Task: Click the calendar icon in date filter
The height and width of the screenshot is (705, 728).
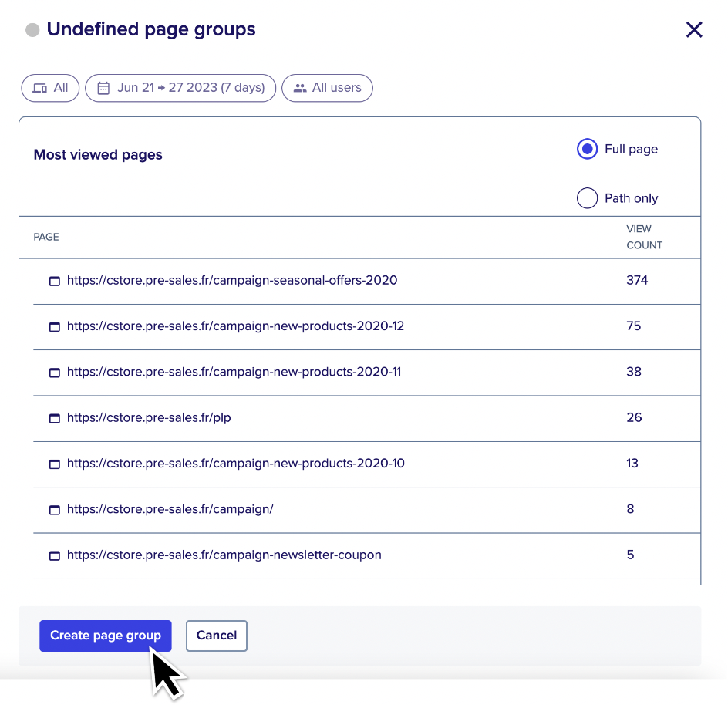Action: point(103,88)
